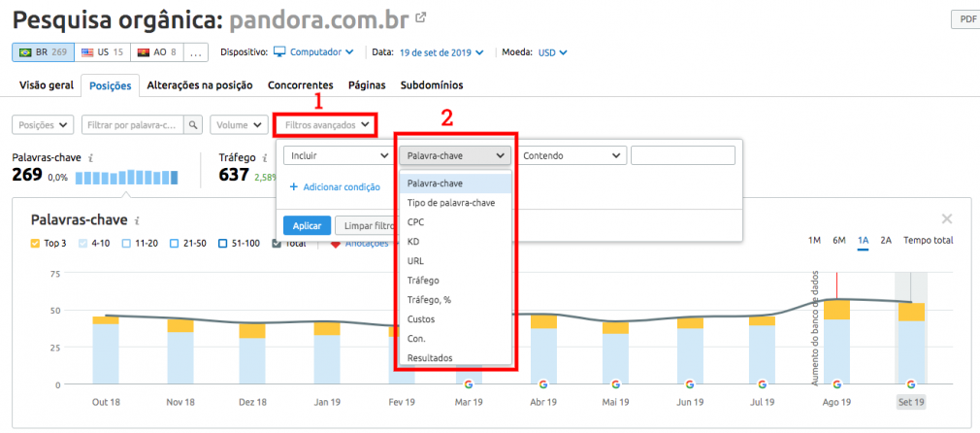Viewport: 980px width, 433px height.
Task: Open Volume filter dropdown
Action: 239,125
